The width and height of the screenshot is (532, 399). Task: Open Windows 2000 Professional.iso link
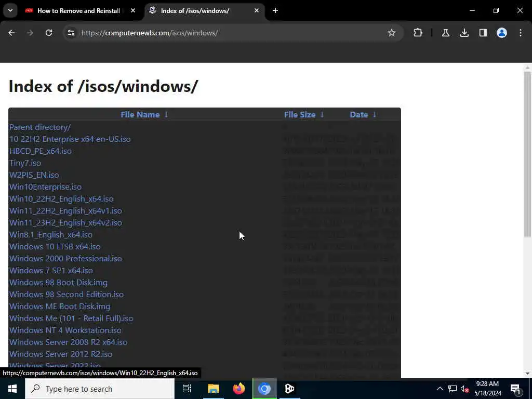coord(65,259)
